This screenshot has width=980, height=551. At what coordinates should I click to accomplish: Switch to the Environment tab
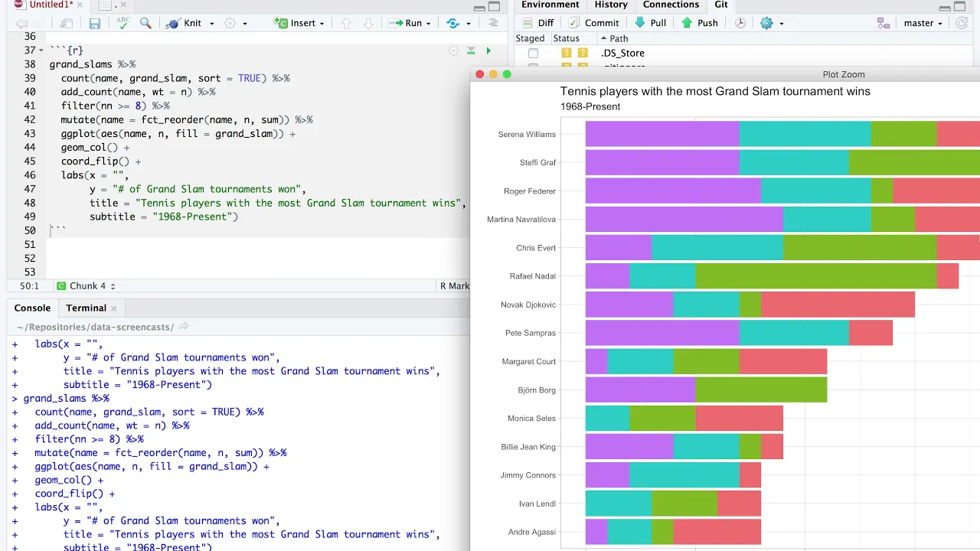click(550, 5)
